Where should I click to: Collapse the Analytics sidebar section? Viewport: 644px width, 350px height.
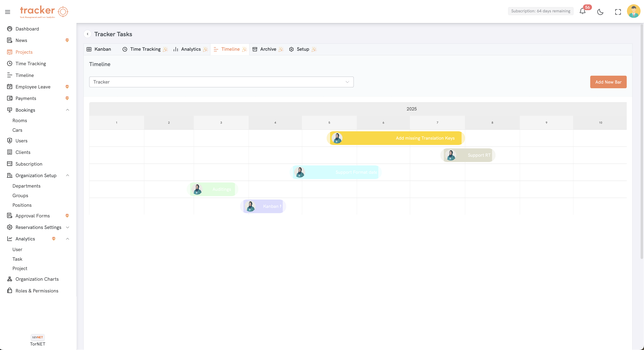(67, 239)
